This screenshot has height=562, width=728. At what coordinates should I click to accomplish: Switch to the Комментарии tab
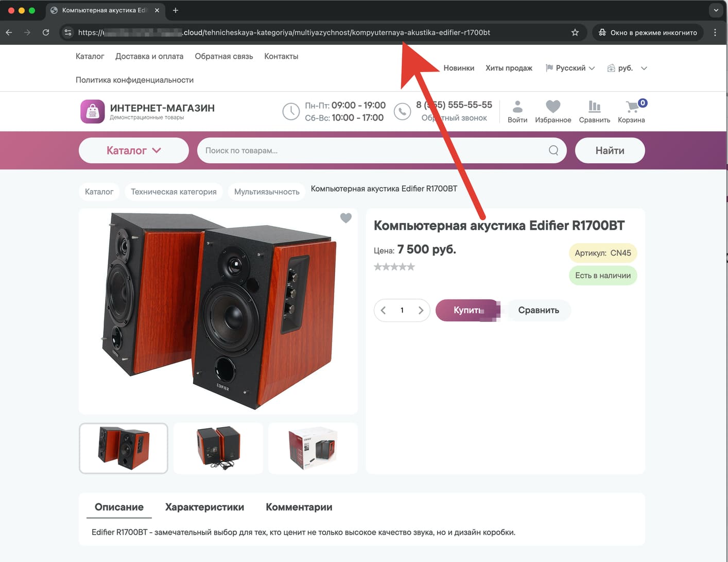pos(299,507)
